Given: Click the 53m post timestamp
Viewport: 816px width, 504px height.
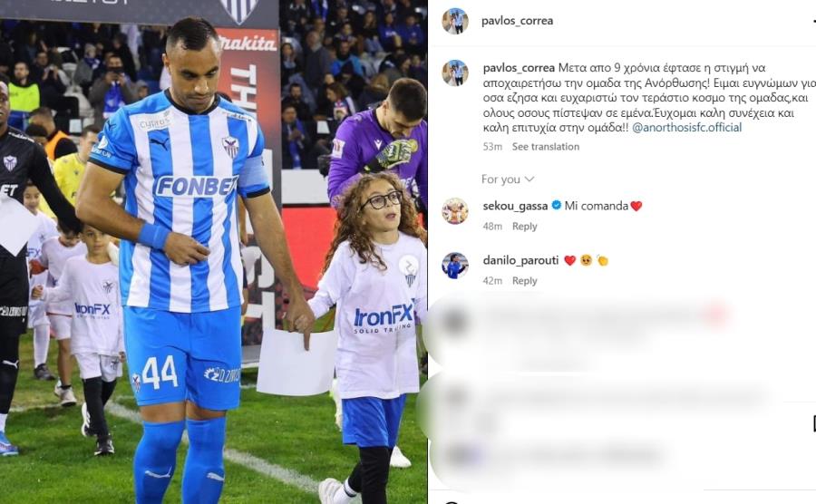Looking at the screenshot, I should click(x=492, y=147).
